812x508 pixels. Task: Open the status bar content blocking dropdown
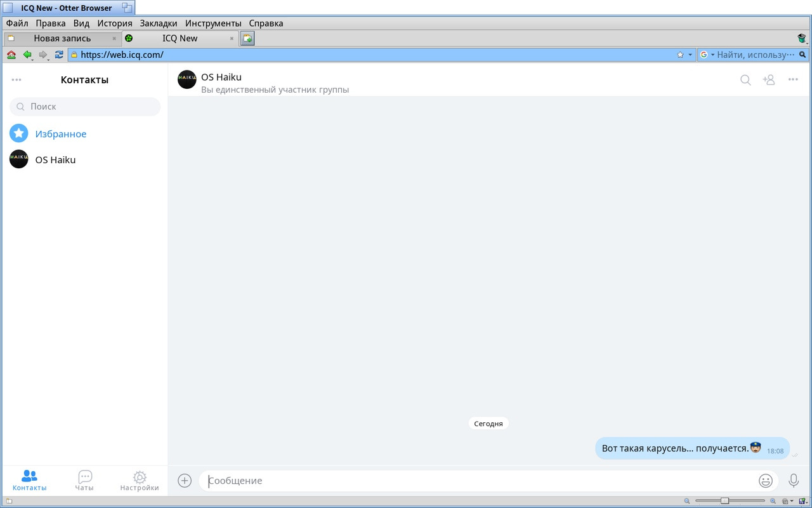pyautogui.click(x=787, y=501)
